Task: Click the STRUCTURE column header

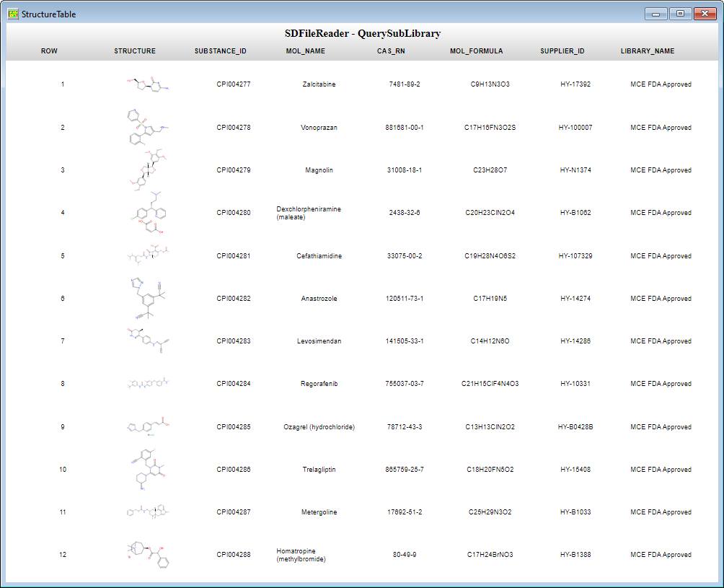Action: pyautogui.click(x=135, y=51)
